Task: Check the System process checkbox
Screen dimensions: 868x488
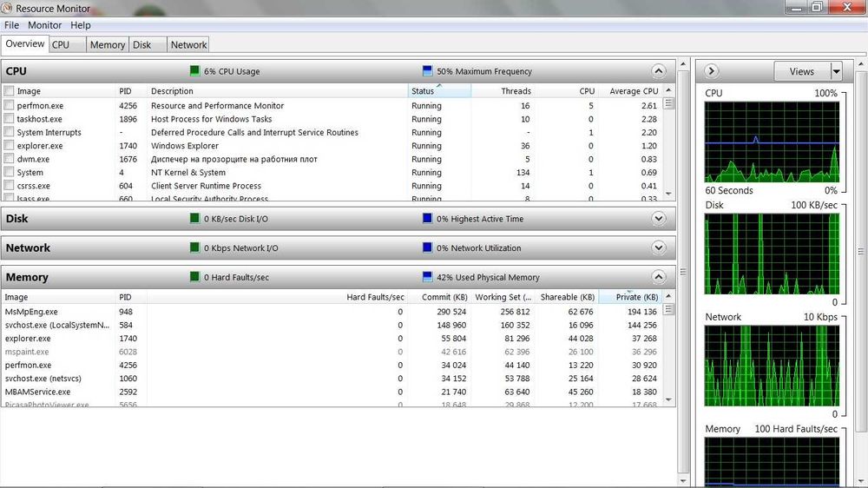Action: pos(9,172)
